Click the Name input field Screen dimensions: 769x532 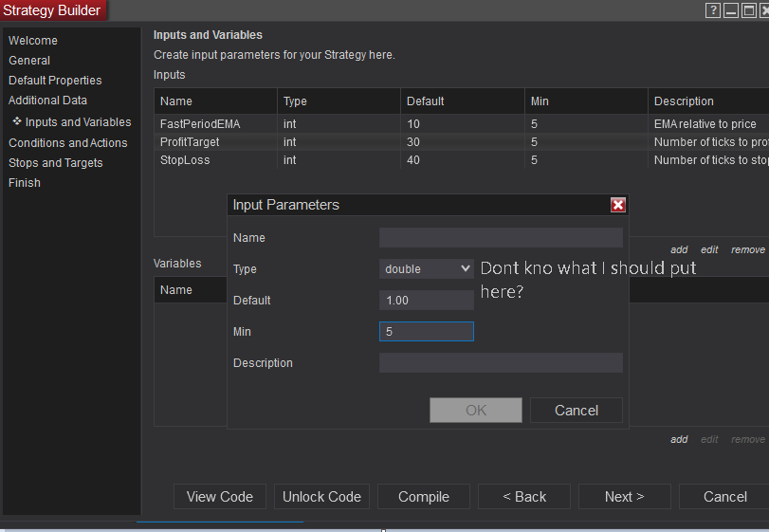coord(501,237)
